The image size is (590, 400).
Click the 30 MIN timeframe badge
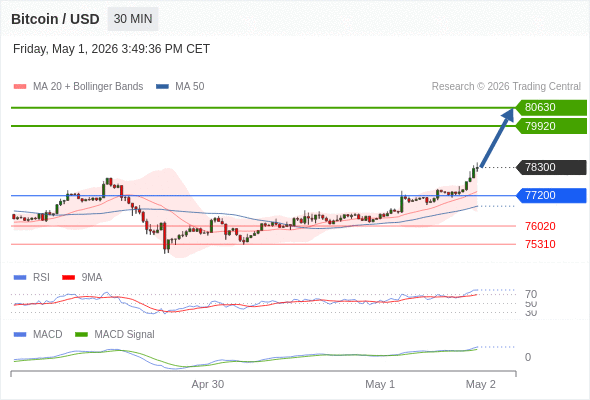tap(133, 19)
